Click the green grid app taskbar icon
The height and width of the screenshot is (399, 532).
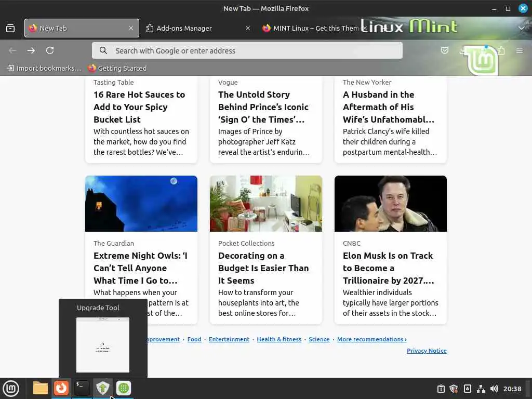(x=124, y=388)
